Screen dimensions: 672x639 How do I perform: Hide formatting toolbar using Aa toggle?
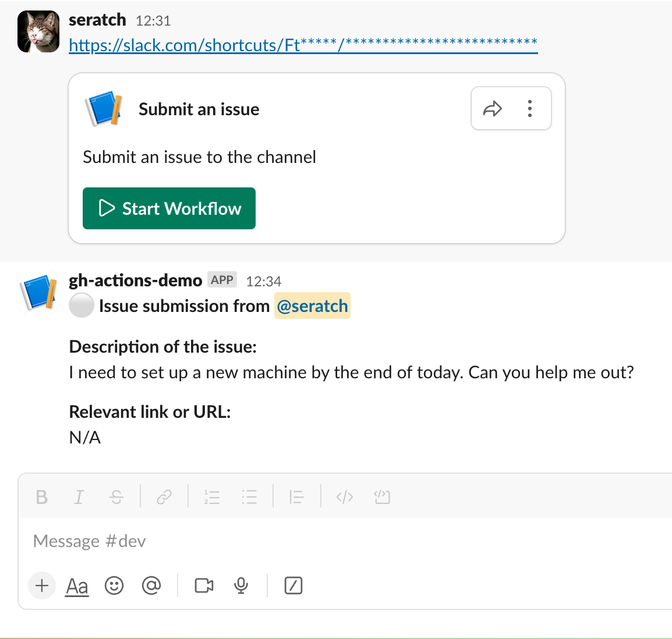click(77, 585)
